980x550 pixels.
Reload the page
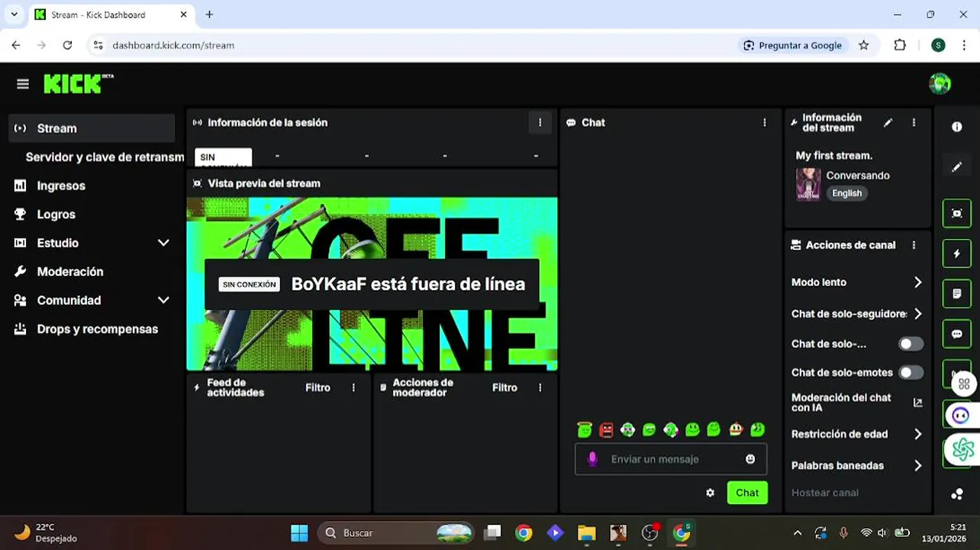67,45
